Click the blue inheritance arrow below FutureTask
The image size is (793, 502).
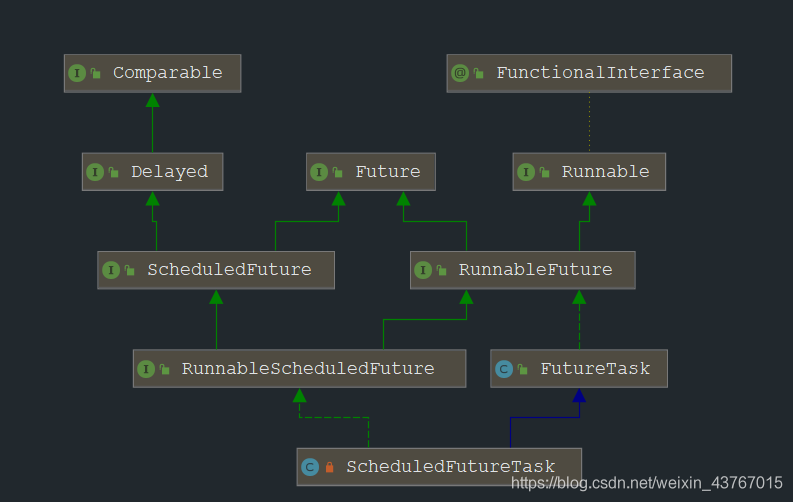pyautogui.click(x=579, y=396)
